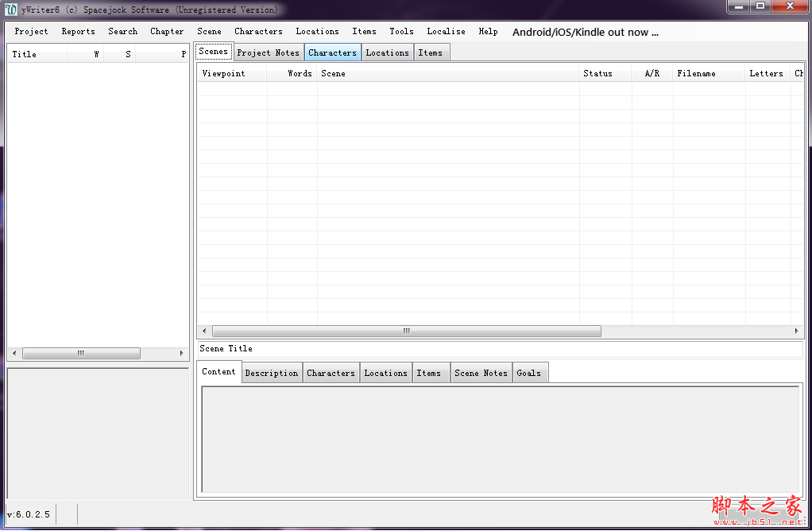Click the yWriter app icon in title bar
The image size is (812, 531).
11,10
